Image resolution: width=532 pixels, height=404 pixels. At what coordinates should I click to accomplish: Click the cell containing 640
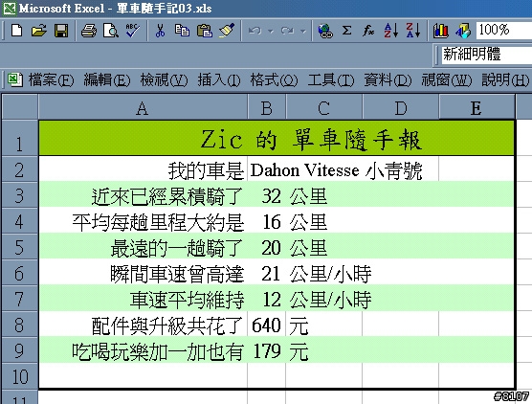click(267, 324)
